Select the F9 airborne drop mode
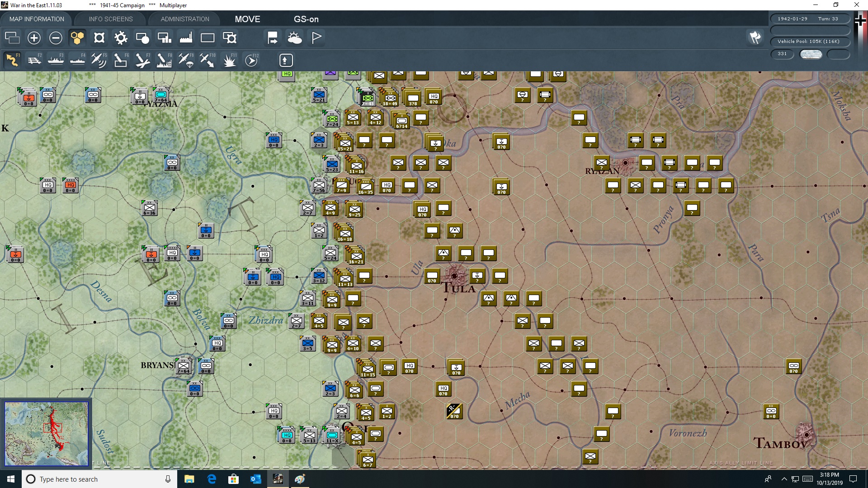The width and height of the screenshot is (868, 488). 185,60
